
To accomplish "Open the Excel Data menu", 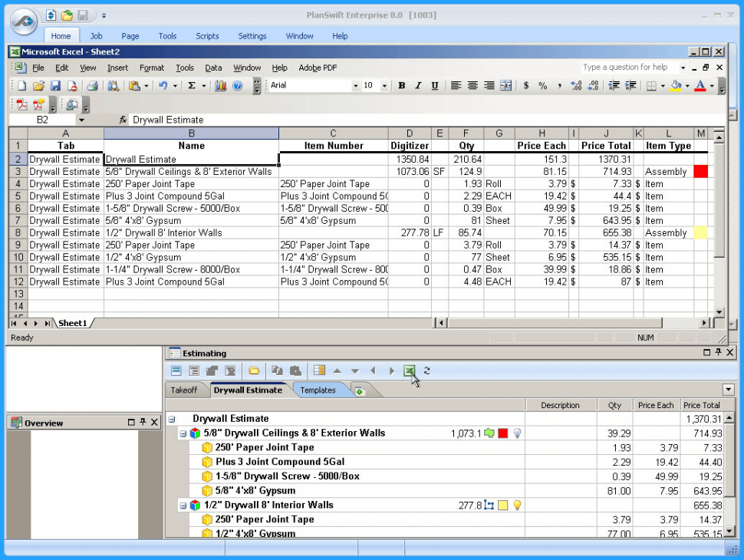I will [x=213, y=68].
